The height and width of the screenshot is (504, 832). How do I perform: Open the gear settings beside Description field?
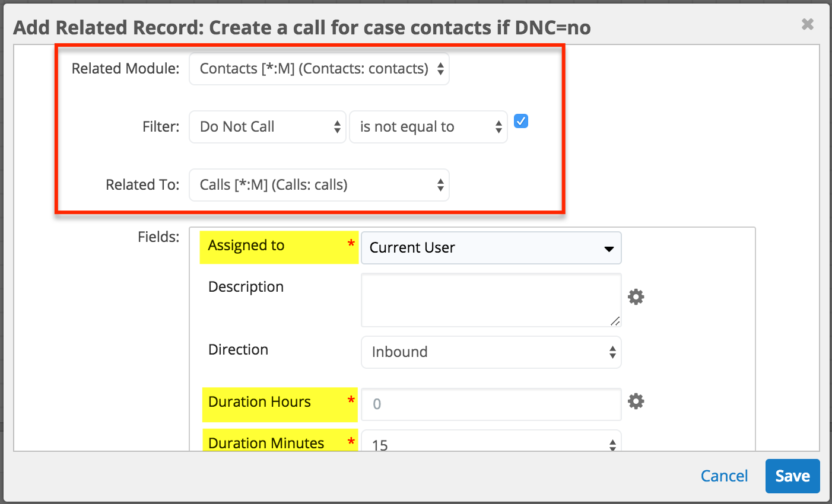[636, 297]
